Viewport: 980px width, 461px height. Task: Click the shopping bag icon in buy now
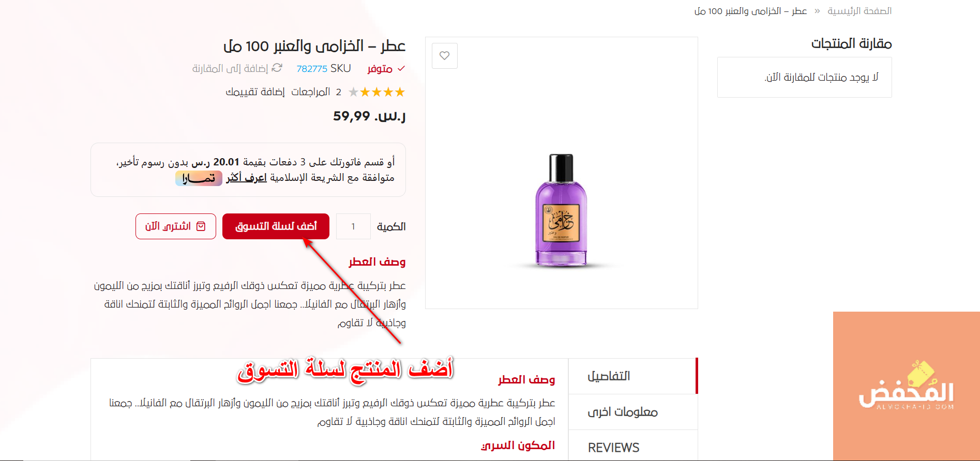[x=201, y=226]
